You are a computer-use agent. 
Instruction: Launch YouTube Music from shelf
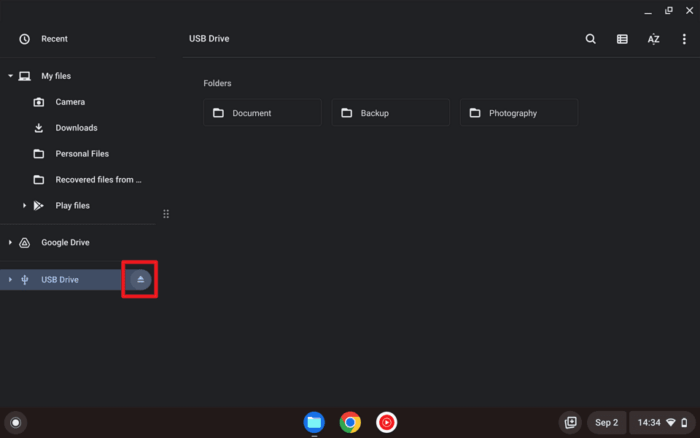[x=386, y=422]
